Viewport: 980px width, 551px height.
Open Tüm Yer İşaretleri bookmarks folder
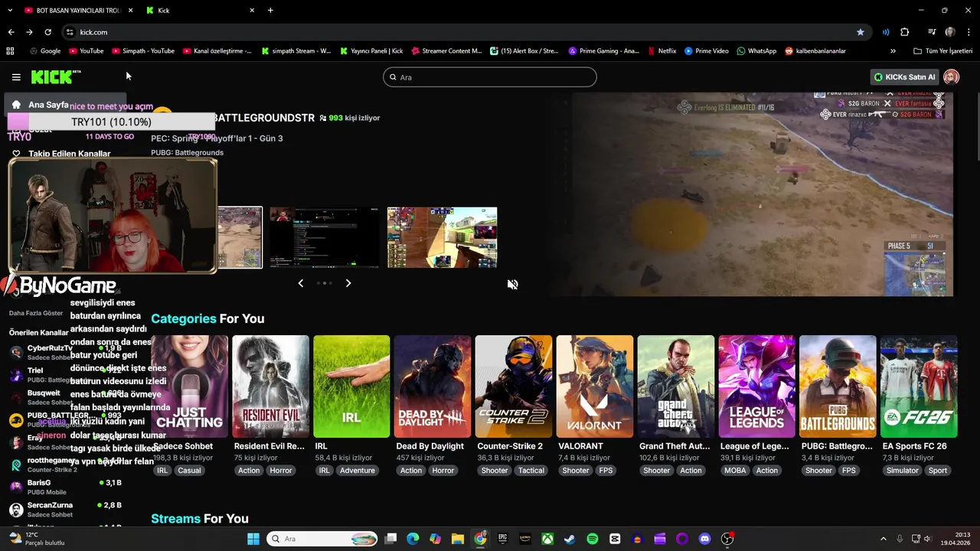(x=943, y=51)
